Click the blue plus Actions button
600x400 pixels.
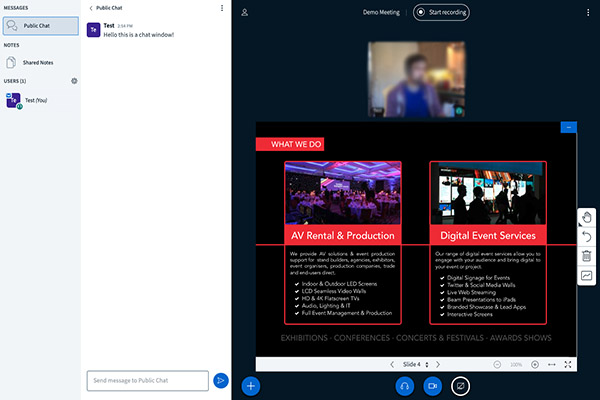(251, 385)
